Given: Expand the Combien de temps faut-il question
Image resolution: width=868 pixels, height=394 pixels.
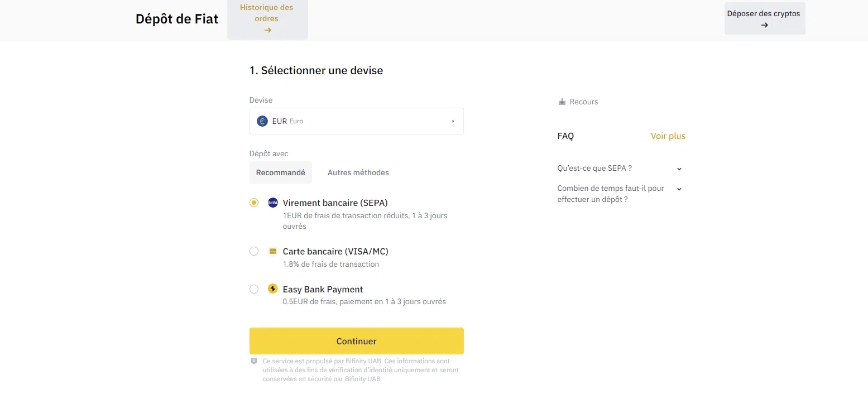Looking at the screenshot, I should click(x=620, y=194).
